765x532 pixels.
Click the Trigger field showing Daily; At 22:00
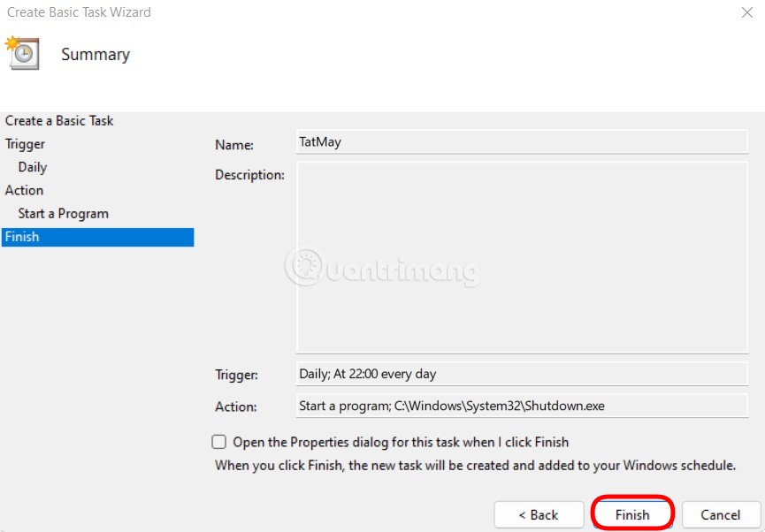(x=522, y=374)
